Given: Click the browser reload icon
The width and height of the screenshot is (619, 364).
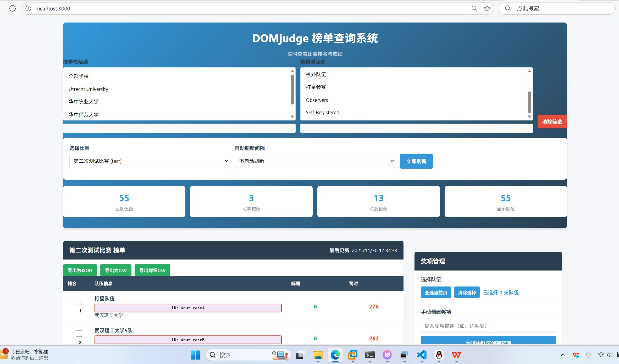Looking at the screenshot, I should 13,8.
